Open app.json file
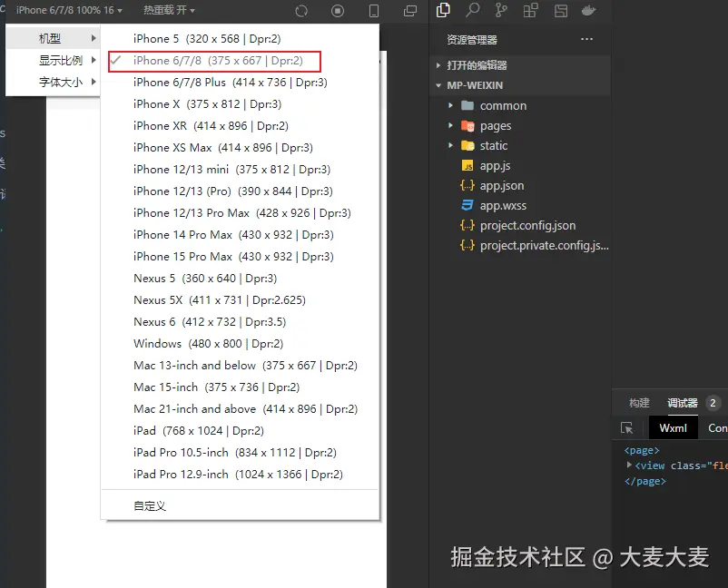 pyautogui.click(x=520, y=186)
